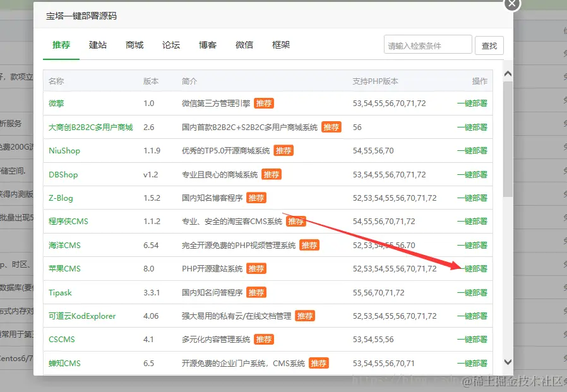The height and width of the screenshot is (392, 567).
Task: Open the CSCMS name link
Action: [x=62, y=339]
